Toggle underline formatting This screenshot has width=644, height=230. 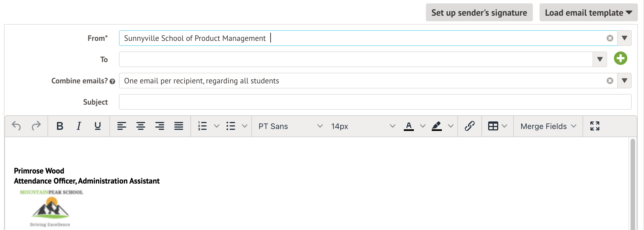click(97, 126)
